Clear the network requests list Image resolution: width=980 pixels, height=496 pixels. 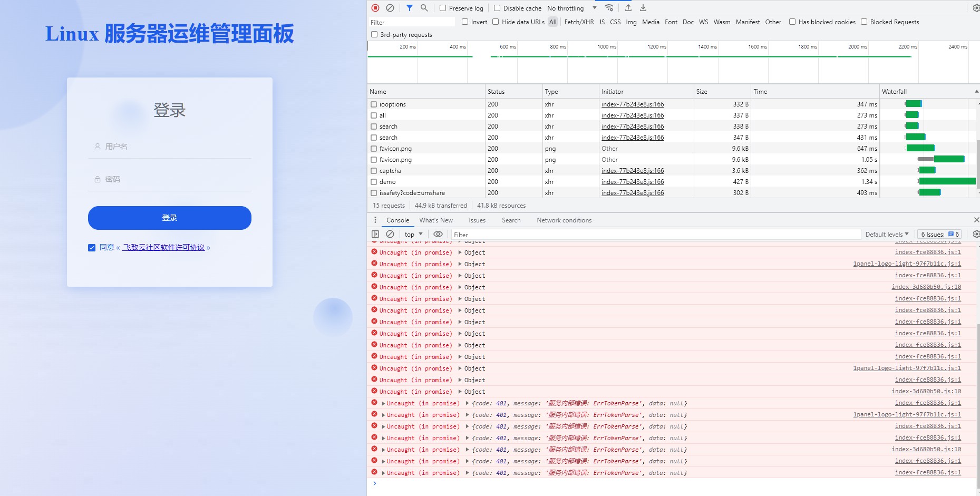pyautogui.click(x=390, y=8)
